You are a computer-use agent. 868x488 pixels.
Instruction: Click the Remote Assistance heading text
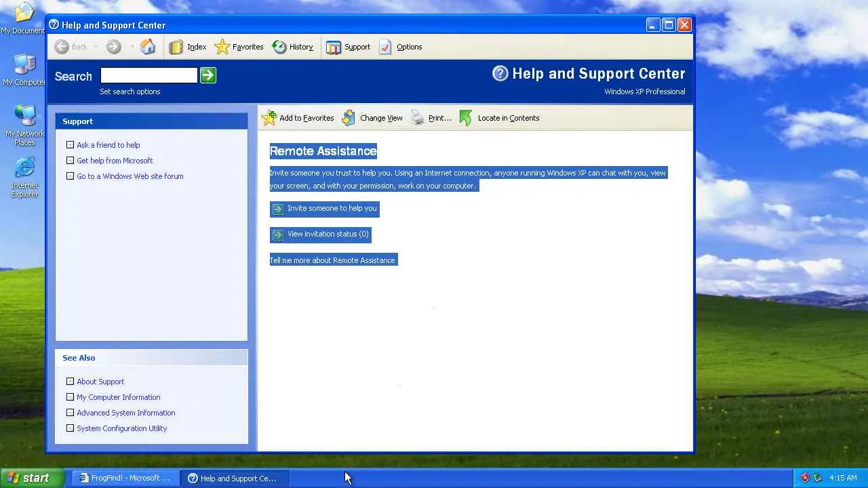323,151
